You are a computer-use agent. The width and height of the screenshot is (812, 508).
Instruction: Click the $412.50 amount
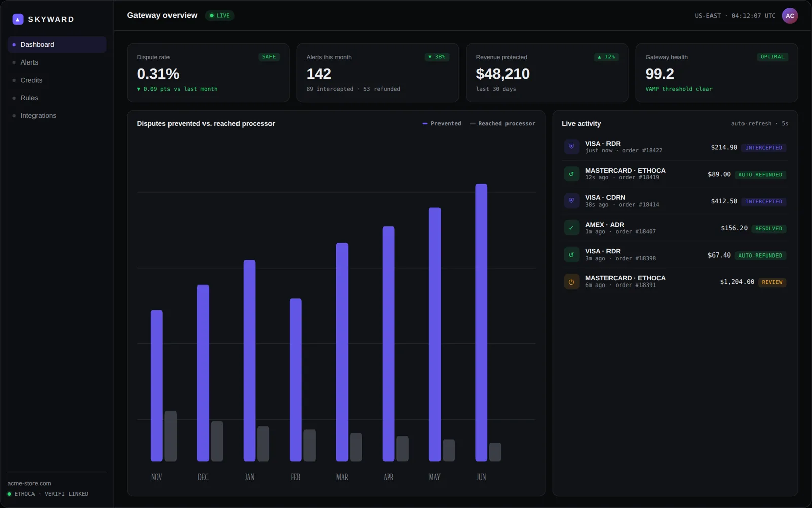coord(724,201)
